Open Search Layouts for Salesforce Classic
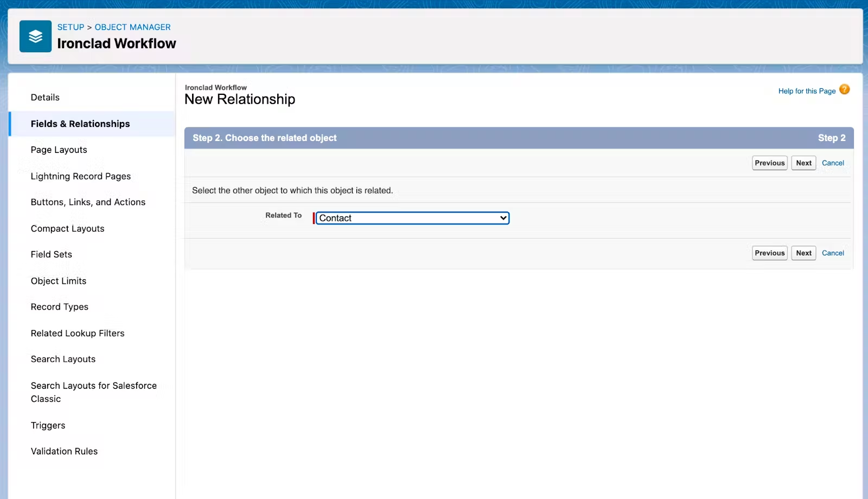The width and height of the screenshot is (868, 499). pyautogui.click(x=94, y=392)
